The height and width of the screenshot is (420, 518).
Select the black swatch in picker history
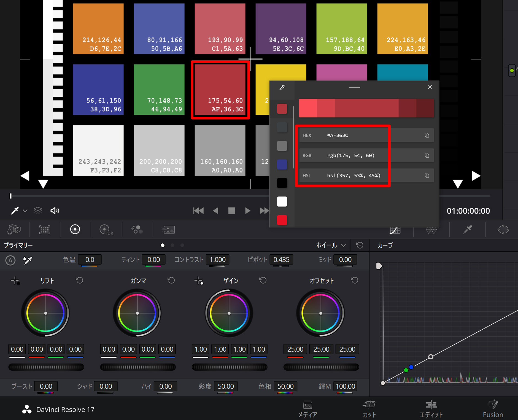[x=282, y=183]
